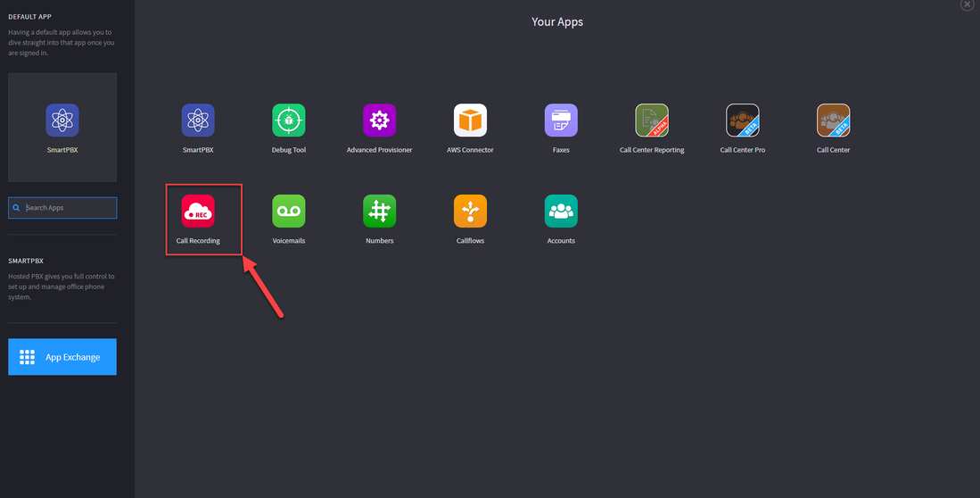Open the SmartPBX app in Your Apps
The width and height of the screenshot is (980, 498).
198,120
